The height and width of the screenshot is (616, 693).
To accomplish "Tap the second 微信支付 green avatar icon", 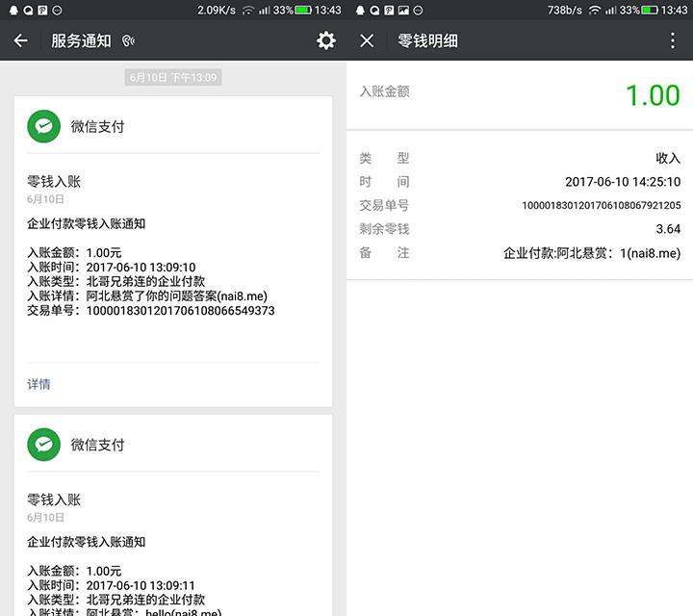I will click(x=43, y=445).
